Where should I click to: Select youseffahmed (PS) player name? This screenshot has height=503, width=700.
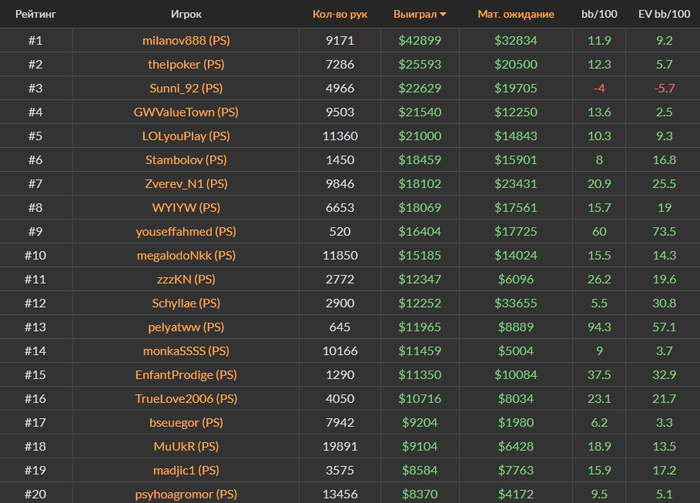(186, 232)
